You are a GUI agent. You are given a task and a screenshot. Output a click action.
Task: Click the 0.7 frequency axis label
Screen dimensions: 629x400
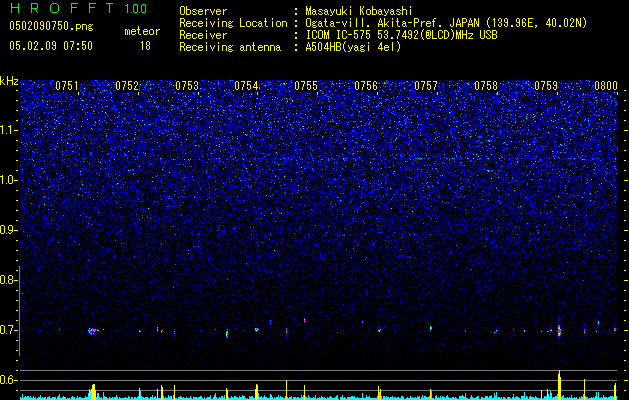coord(9,330)
